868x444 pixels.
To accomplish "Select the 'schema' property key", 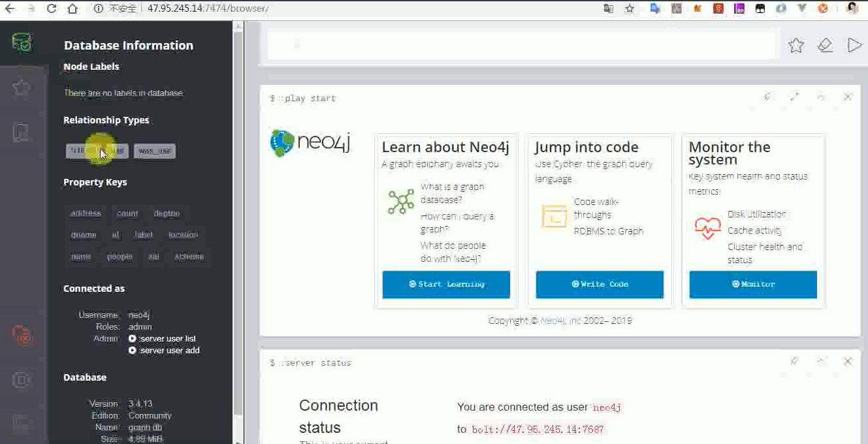I will (189, 257).
